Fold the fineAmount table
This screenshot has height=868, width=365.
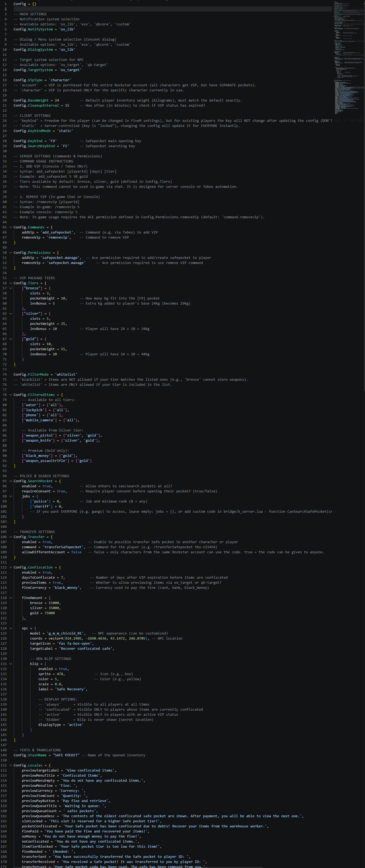[x=10, y=598]
